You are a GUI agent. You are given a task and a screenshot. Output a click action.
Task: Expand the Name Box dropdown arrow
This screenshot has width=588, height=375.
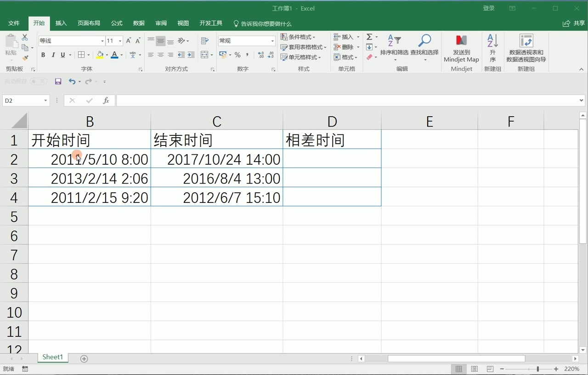click(45, 101)
